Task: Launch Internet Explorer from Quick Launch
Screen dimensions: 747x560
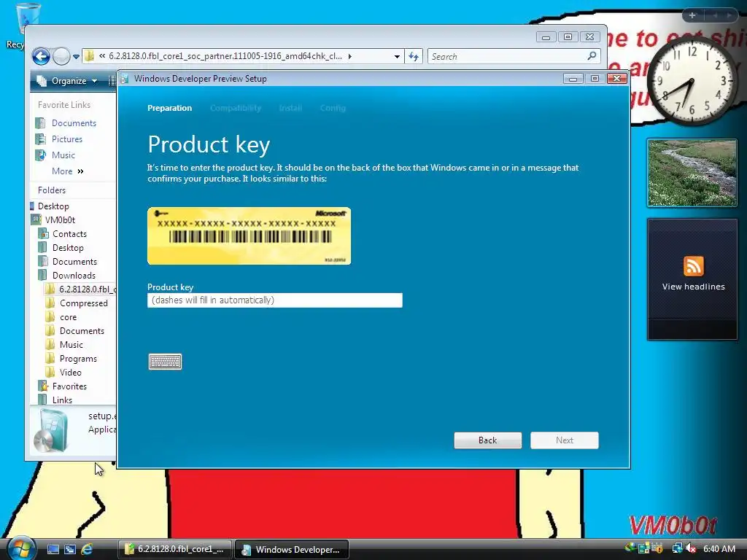Action: [x=87, y=550]
